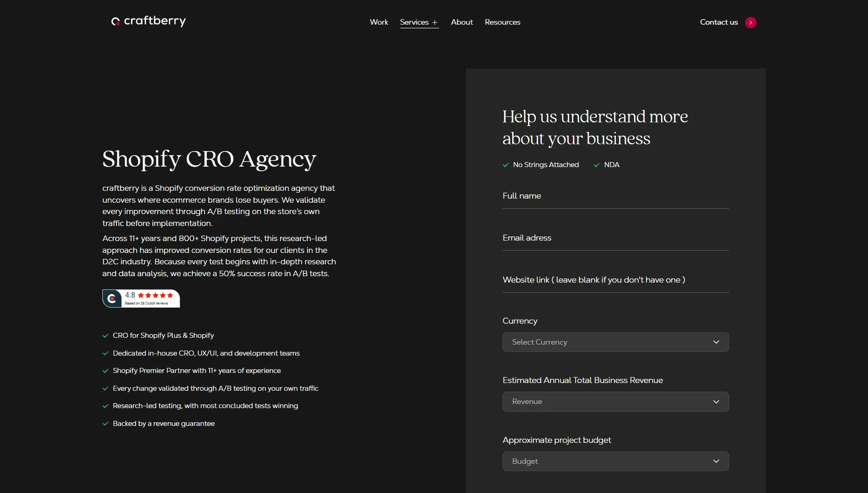Click "Approximate project budget" label
This screenshot has height=493, width=868.
556,440
